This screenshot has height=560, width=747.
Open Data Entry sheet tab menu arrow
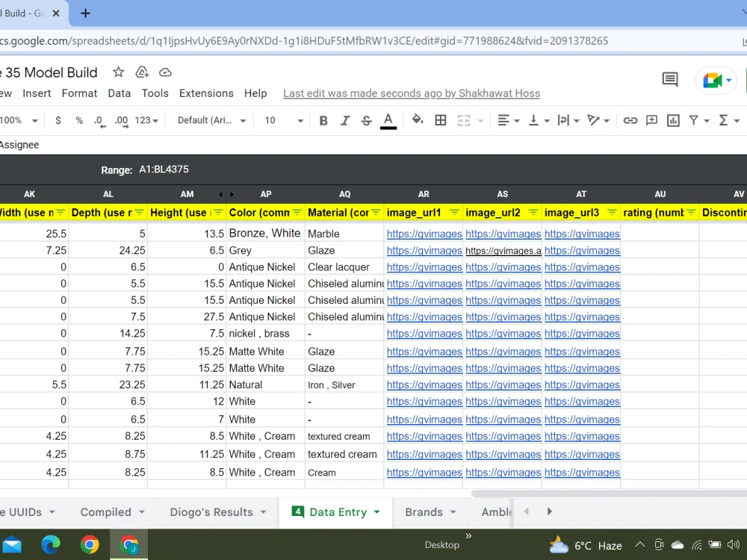click(x=376, y=512)
